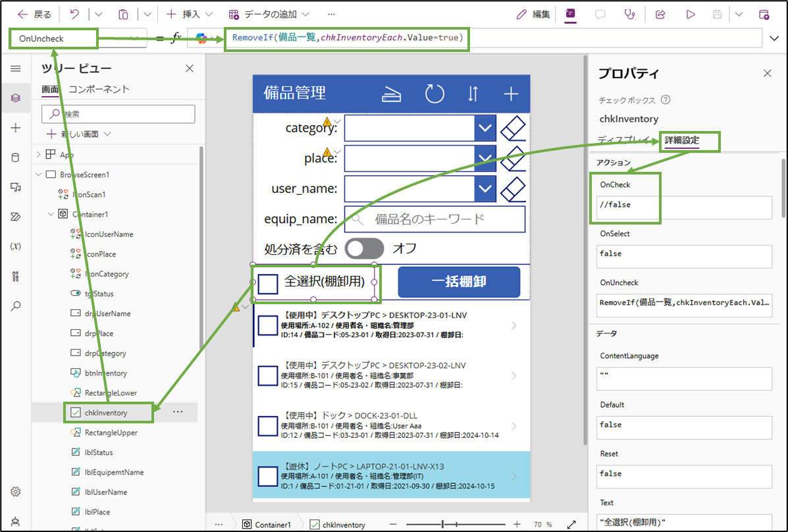Image resolution: width=788 pixels, height=532 pixels.
Task: Check the 全選択(棚卸用) checkbox
Action: click(x=268, y=284)
